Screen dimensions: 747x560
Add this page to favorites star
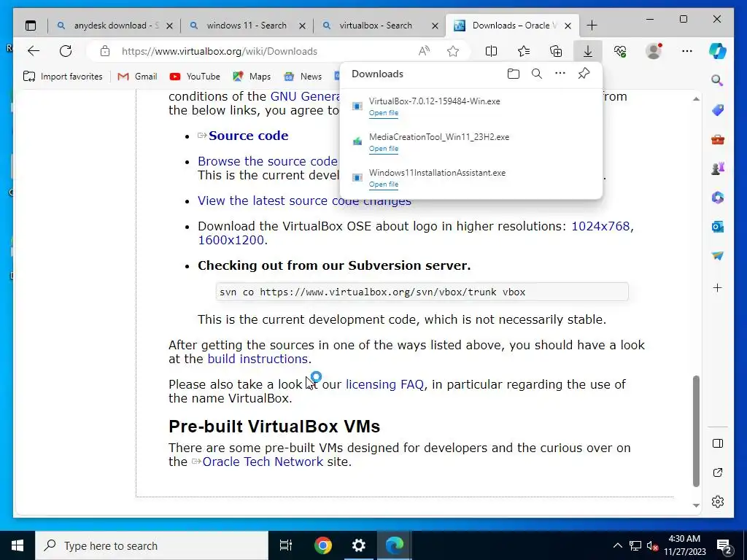[x=453, y=51]
